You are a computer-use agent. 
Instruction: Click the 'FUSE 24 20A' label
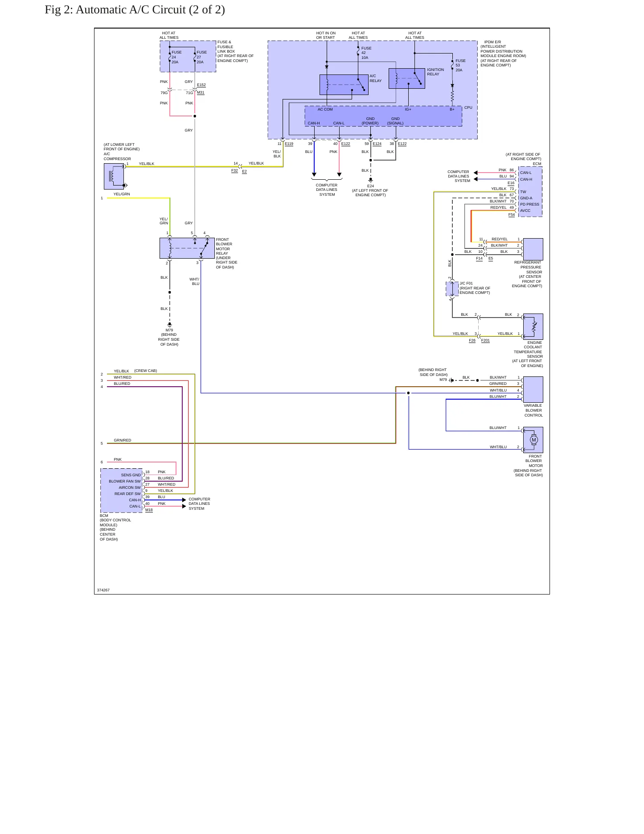[176, 57]
